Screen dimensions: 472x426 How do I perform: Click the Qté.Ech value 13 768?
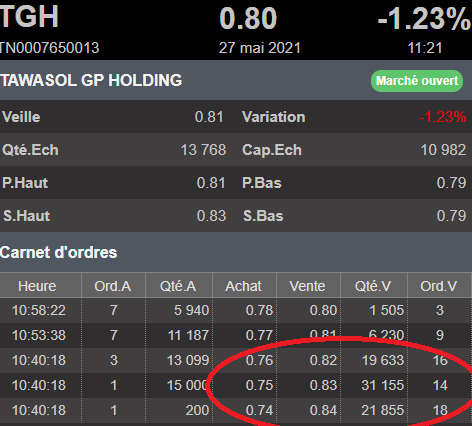[x=203, y=150]
